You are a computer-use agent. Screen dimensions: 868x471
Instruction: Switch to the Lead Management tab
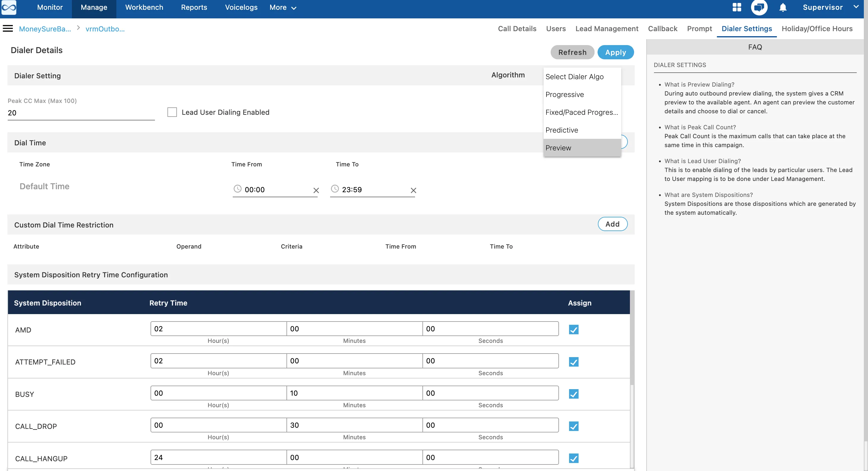[606, 28]
